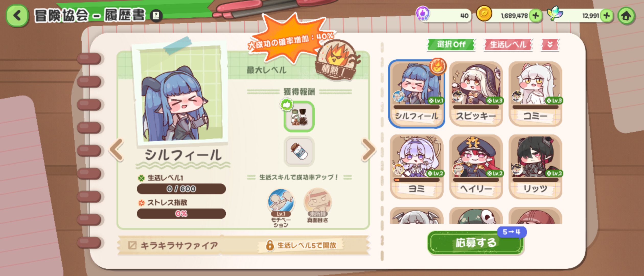The width and height of the screenshot is (644, 276).
Task: Show previous character with left arrow
Action: [117, 150]
